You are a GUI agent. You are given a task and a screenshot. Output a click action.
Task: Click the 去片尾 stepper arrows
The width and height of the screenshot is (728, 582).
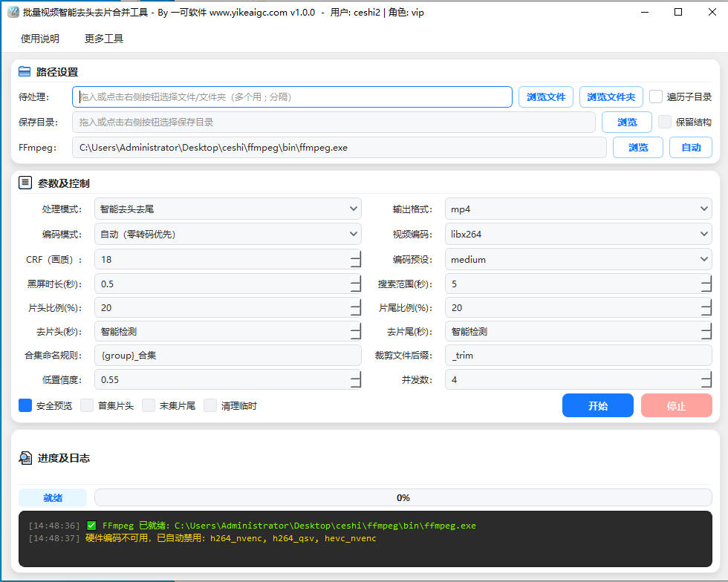point(706,331)
